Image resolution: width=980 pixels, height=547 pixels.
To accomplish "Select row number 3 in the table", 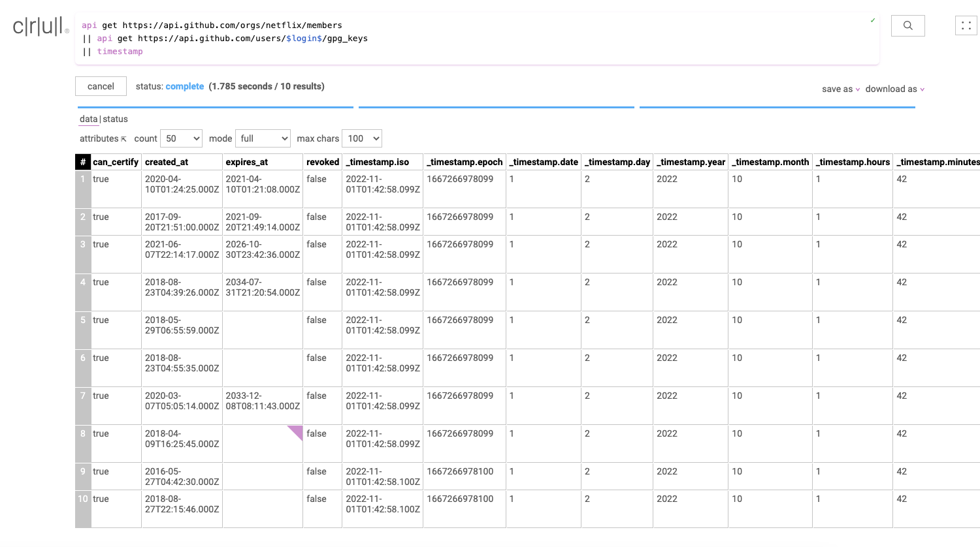I will point(83,245).
